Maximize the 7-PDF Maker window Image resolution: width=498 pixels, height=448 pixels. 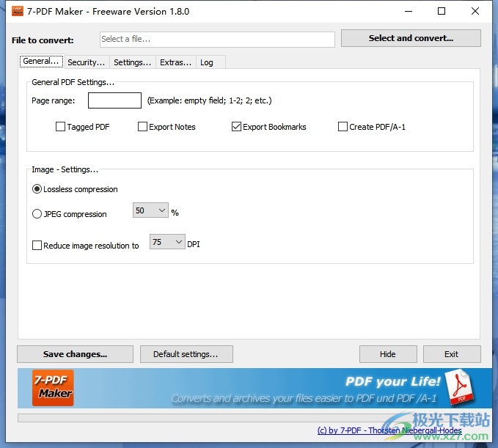pyautogui.click(x=442, y=12)
